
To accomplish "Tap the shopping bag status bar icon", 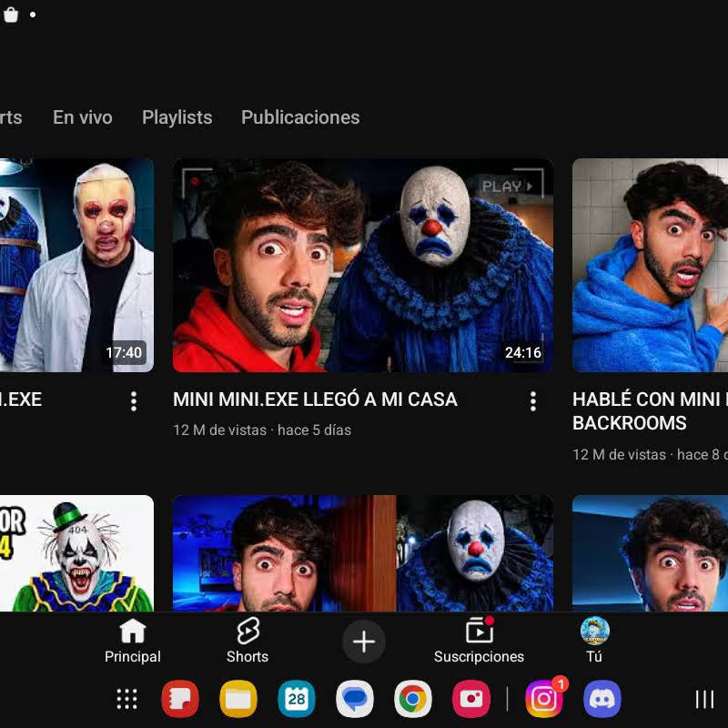I will (11, 15).
